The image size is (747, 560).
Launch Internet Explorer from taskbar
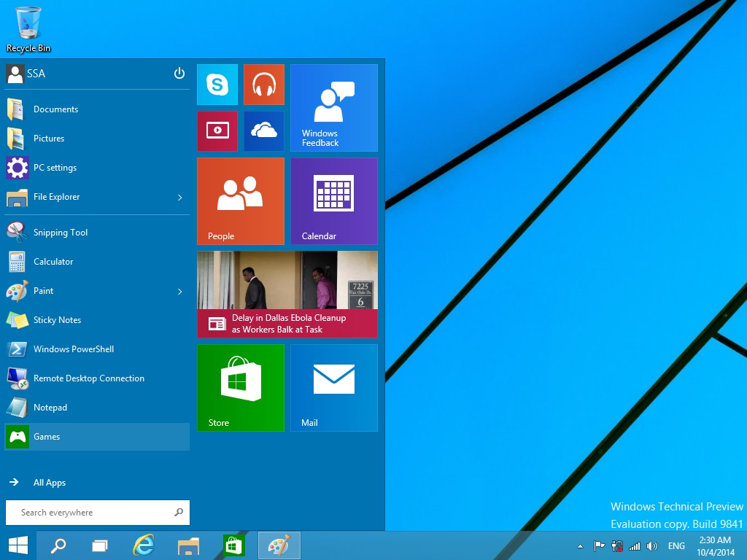(x=144, y=545)
